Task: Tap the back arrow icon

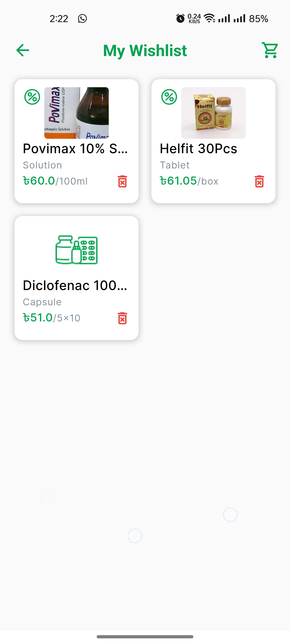Action: pos(23,50)
